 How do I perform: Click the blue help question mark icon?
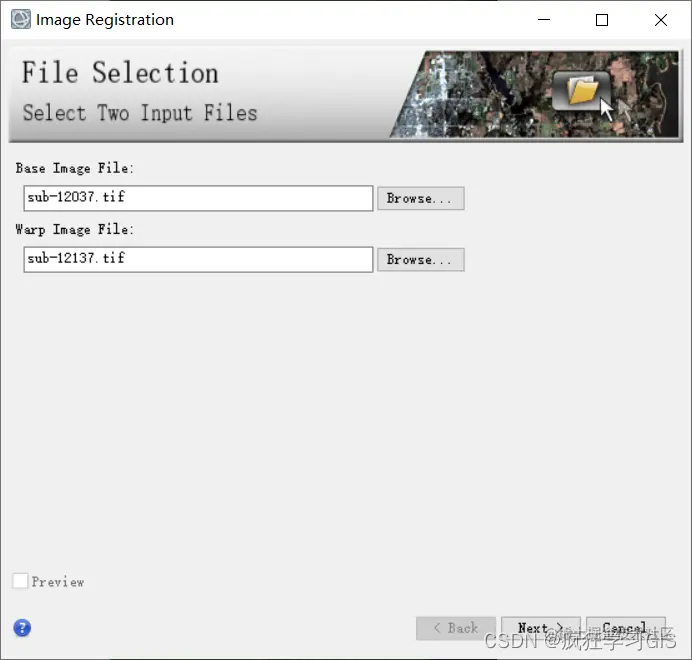click(22, 628)
